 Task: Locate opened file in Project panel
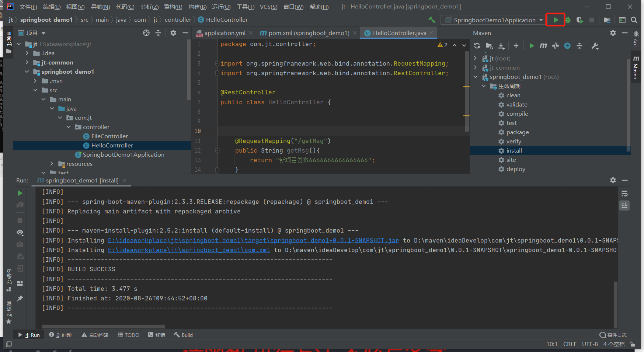coord(146,33)
